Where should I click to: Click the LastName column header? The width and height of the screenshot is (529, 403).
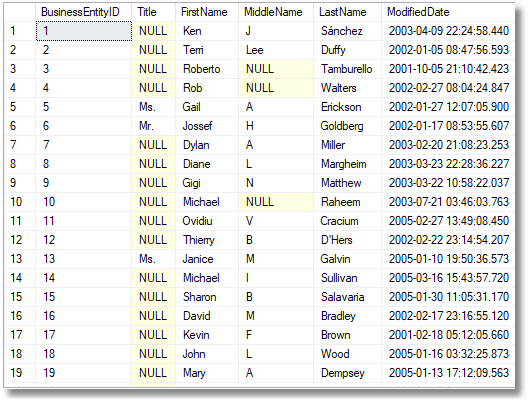[x=347, y=12]
